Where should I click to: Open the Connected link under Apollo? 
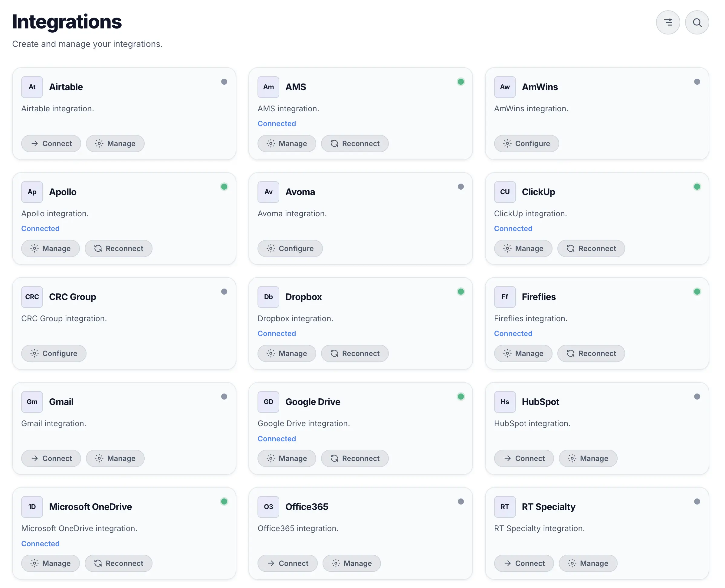[40, 228]
